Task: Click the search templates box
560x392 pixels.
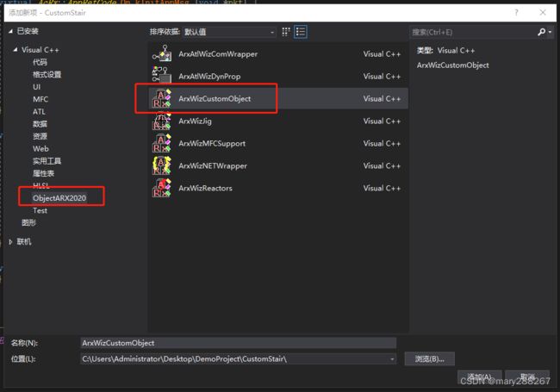Action: coord(472,32)
